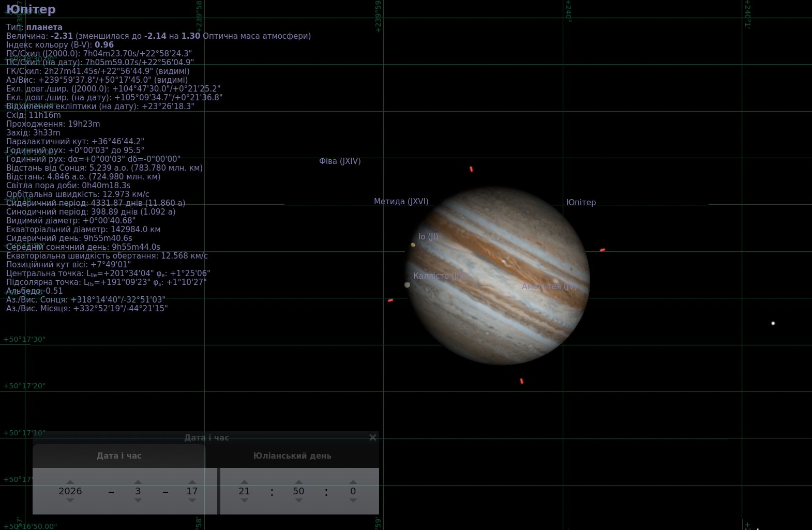The height and width of the screenshot is (530, 812).
Task: Click the year field showing 2026
Action: [70, 491]
